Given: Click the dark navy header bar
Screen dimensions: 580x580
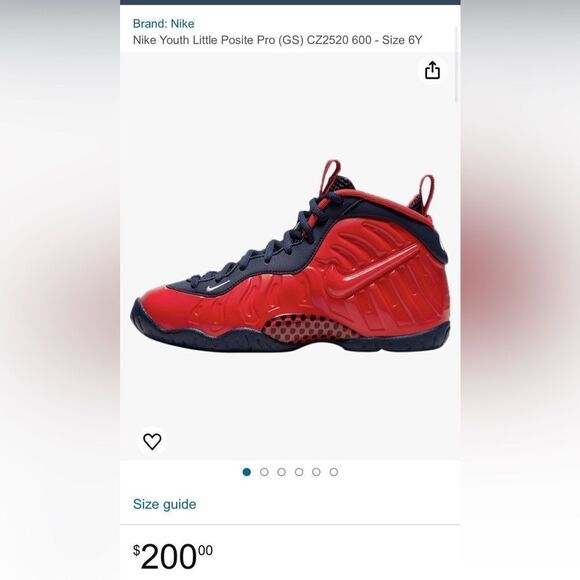Looking at the screenshot, I should point(290,2).
